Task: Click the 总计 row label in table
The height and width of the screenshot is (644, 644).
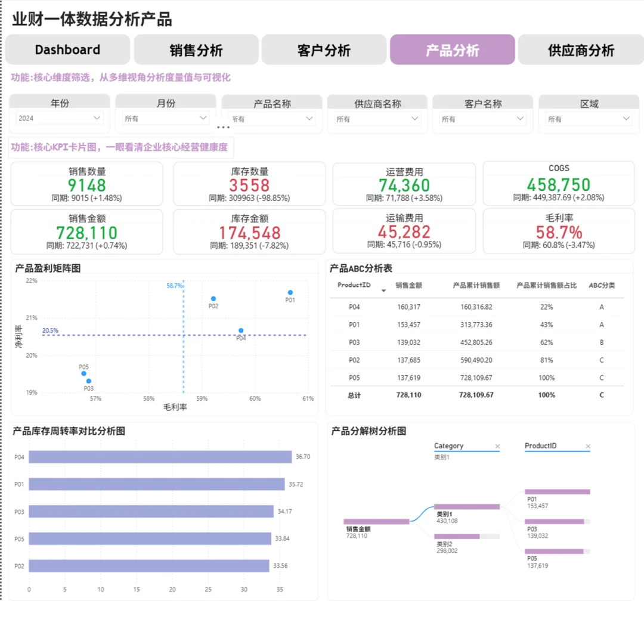Action: coord(354,395)
